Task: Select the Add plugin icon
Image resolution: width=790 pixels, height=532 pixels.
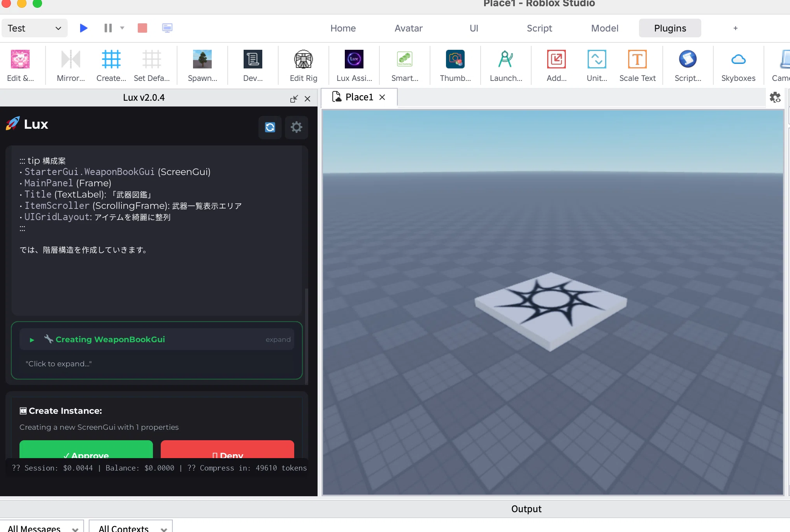Action: tap(557, 59)
